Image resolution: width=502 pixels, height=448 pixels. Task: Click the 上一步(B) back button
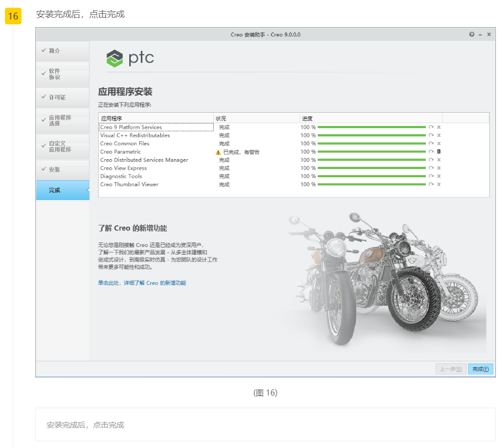451,369
